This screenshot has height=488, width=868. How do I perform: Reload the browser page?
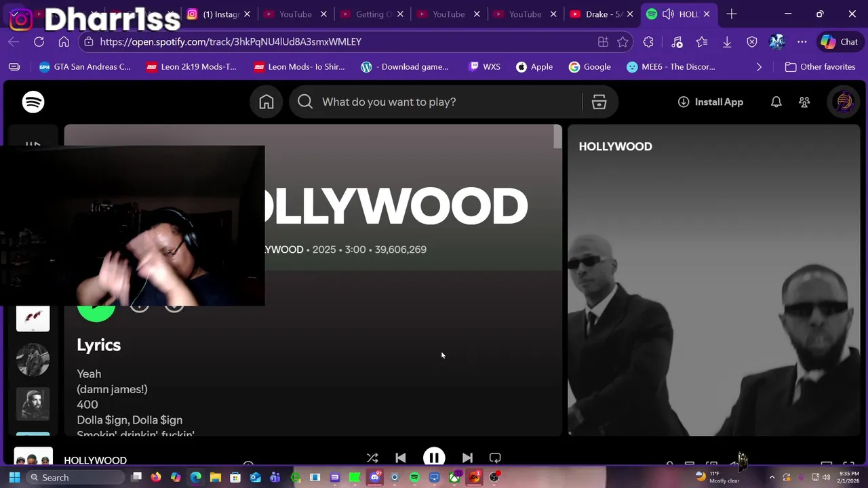(x=39, y=42)
